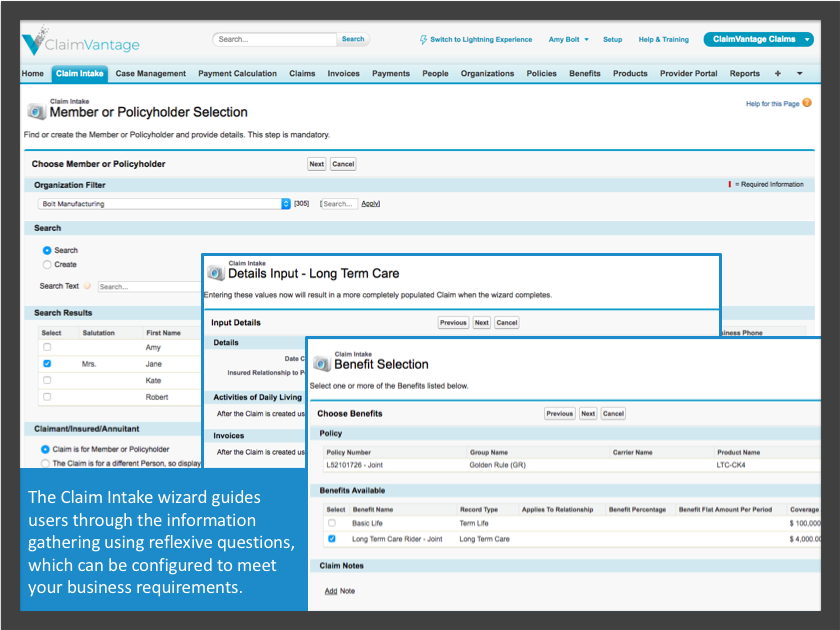Click the Switch to Lightning Experience lightning icon
Image resolution: width=840 pixels, height=630 pixels.
click(x=424, y=39)
